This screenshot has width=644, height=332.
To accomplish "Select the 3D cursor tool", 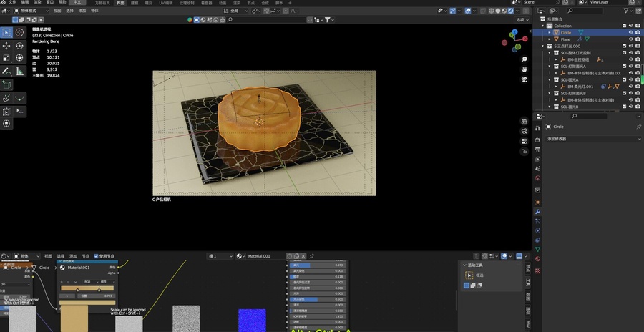I will tap(19, 32).
